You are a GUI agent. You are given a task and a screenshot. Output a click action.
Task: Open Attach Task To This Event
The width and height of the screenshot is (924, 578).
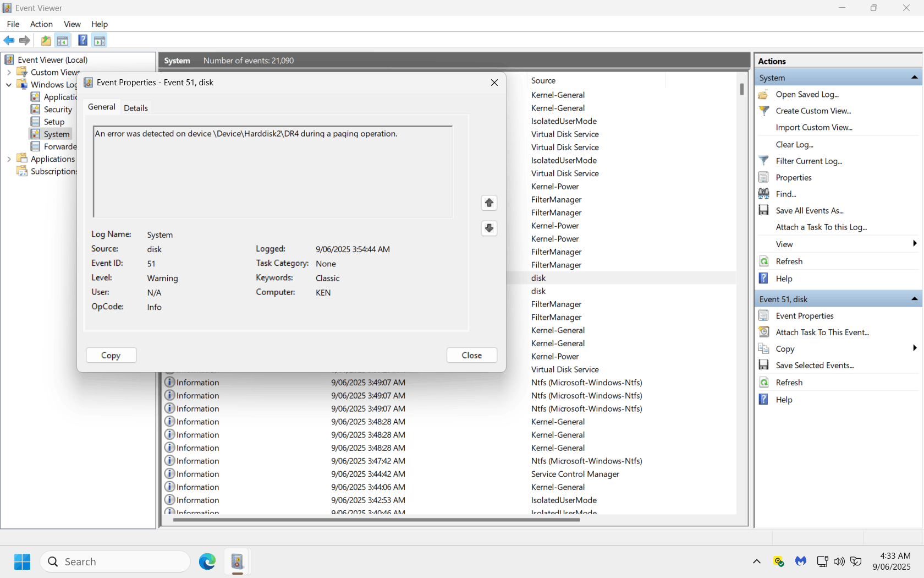[x=822, y=332]
